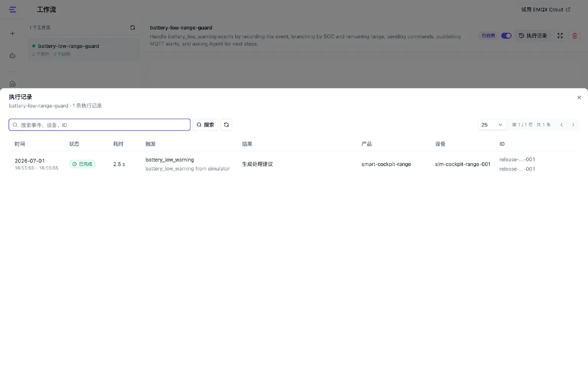
Task: Click the 工作流 page title
Action: point(46,10)
